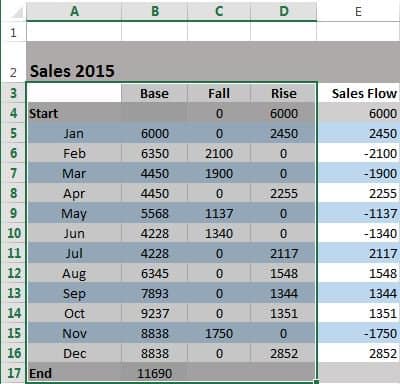Click the Feb Fall cell with 2100
400x384 pixels.
point(219,153)
